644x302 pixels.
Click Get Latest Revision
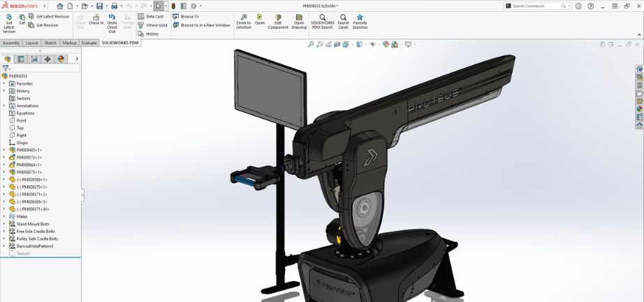pyautogui.click(x=48, y=17)
